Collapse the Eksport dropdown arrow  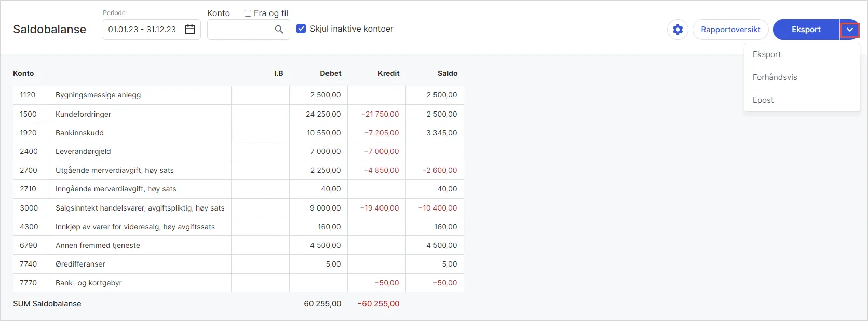point(849,30)
